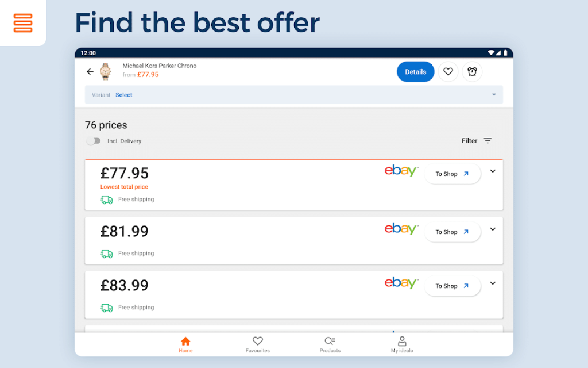Tap the back arrow to return
Screen dimensions: 588x368
coord(90,71)
